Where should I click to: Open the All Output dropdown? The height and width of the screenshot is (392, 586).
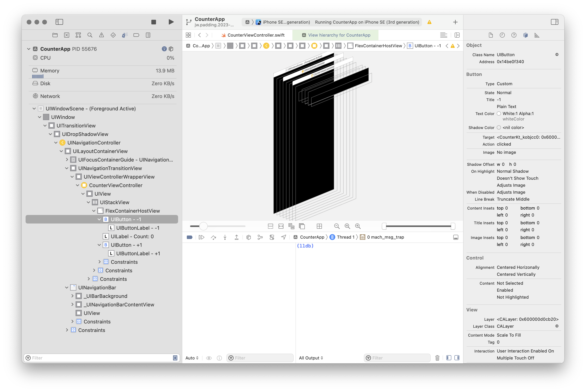(x=311, y=358)
